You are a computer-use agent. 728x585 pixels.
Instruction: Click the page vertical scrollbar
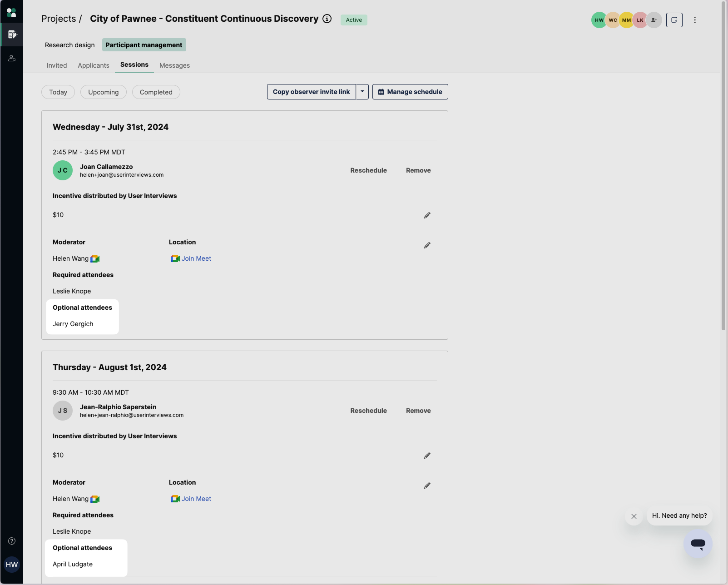723,166
